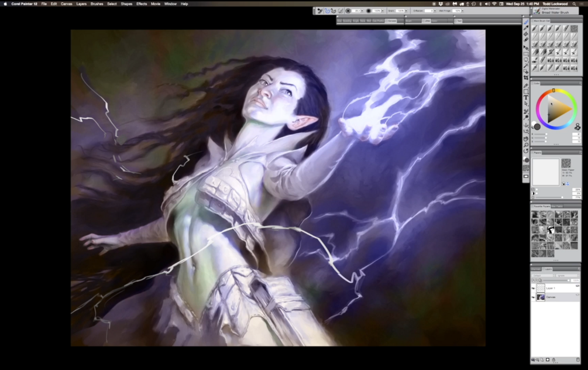Viewport: 588px width, 370px height.
Task: Select the Rectangular Selection tool
Action: click(x=526, y=54)
